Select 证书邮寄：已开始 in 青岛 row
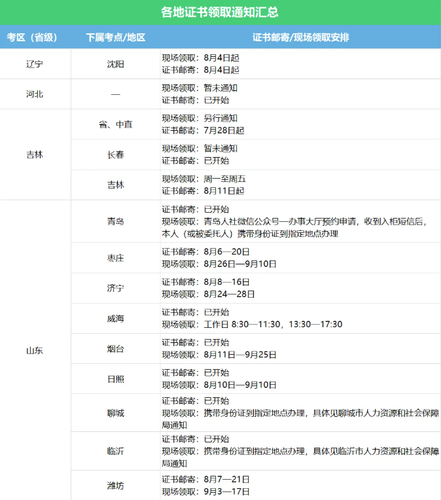 click(195, 210)
